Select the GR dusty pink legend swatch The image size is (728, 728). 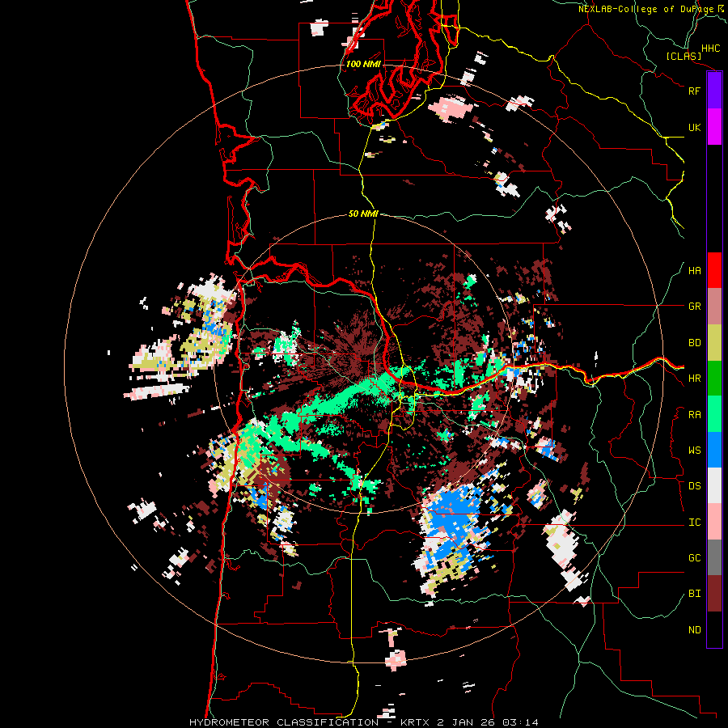tap(714, 307)
